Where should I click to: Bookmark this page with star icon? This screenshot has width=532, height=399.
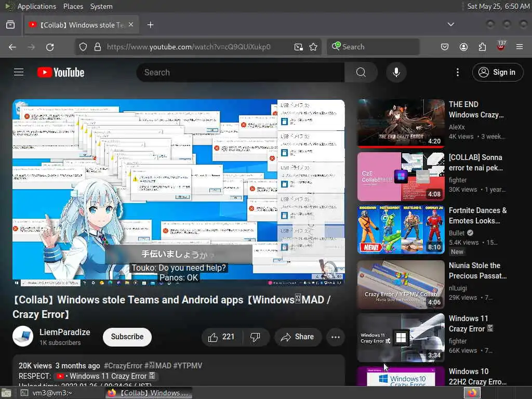pyautogui.click(x=313, y=47)
